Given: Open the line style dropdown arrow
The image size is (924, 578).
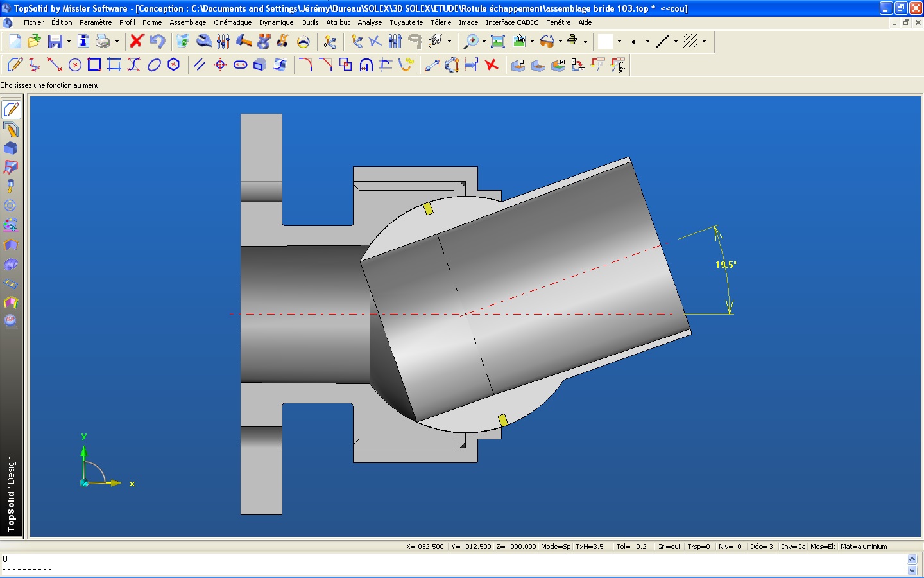Looking at the screenshot, I should 676,42.
